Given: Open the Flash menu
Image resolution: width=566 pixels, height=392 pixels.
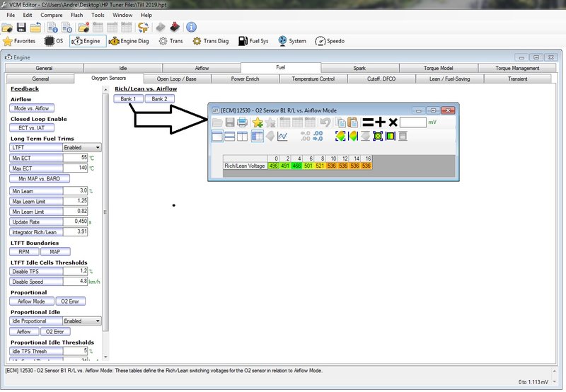Looking at the screenshot, I should click(x=77, y=14).
